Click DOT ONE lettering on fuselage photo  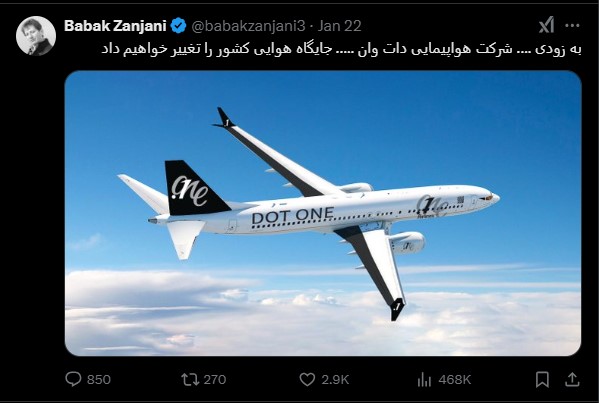tap(293, 217)
